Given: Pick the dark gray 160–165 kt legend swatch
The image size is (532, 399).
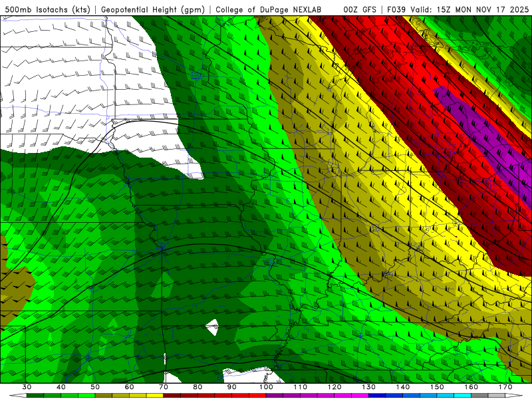Looking at the screenshot, I should 479,396.
